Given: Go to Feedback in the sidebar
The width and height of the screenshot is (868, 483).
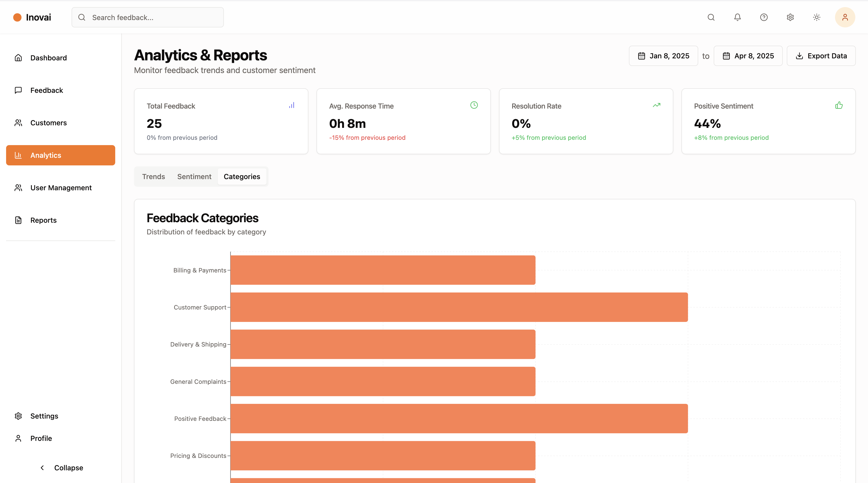Looking at the screenshot, I should point(46,90).
